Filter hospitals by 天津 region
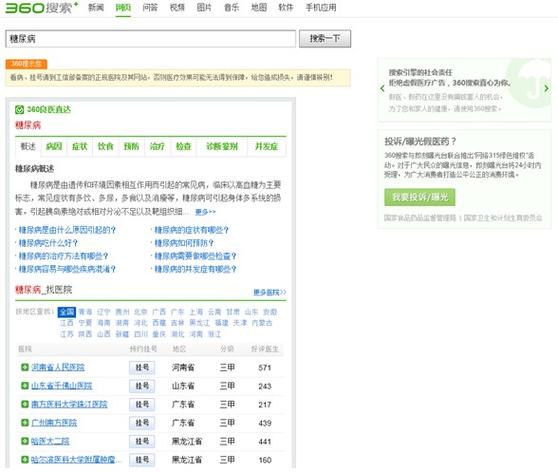The height and width of the screenshot is (472, 558). coord(240,323)
